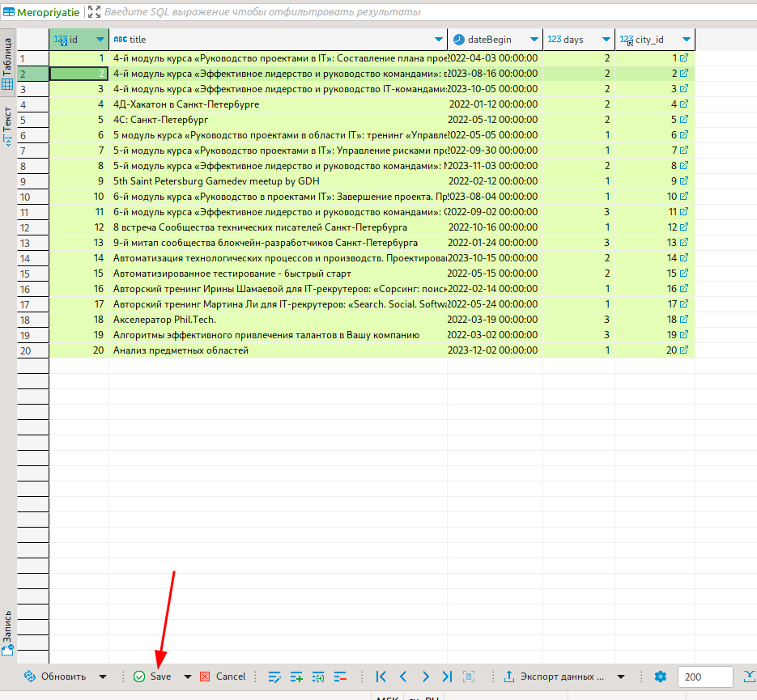
Task: Jump to the last row
Action: (447, 677)
